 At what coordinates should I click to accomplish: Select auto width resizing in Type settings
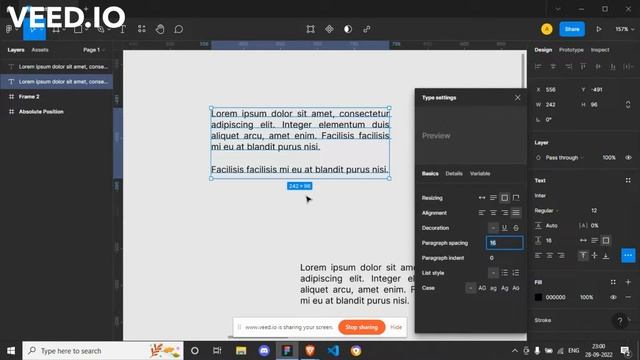pyautogui.click(x=482, y=198)
